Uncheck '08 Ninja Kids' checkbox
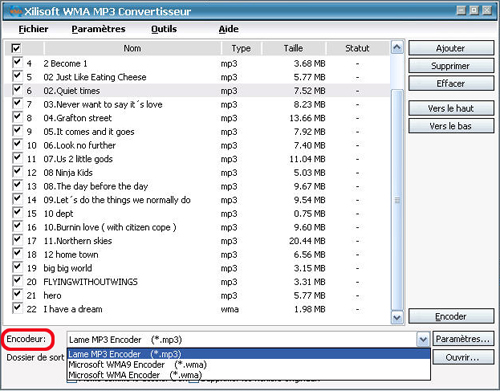 point(17,172)
